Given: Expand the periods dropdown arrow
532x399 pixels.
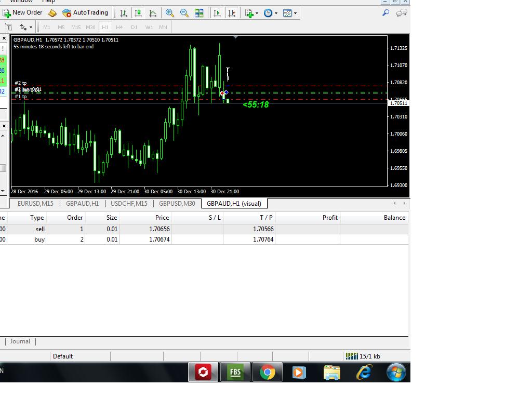Looking at the screenshot, I should (x=276, y=13).
